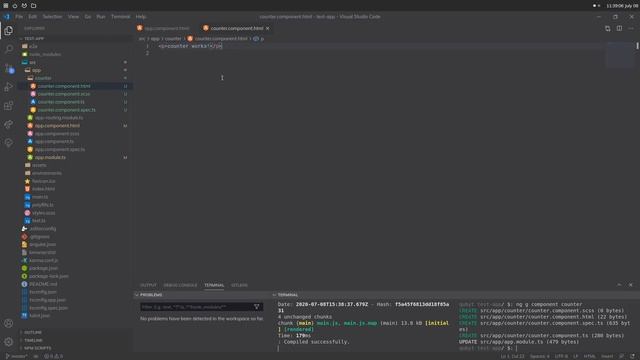Close the bottom panel

tap(631, 285)
